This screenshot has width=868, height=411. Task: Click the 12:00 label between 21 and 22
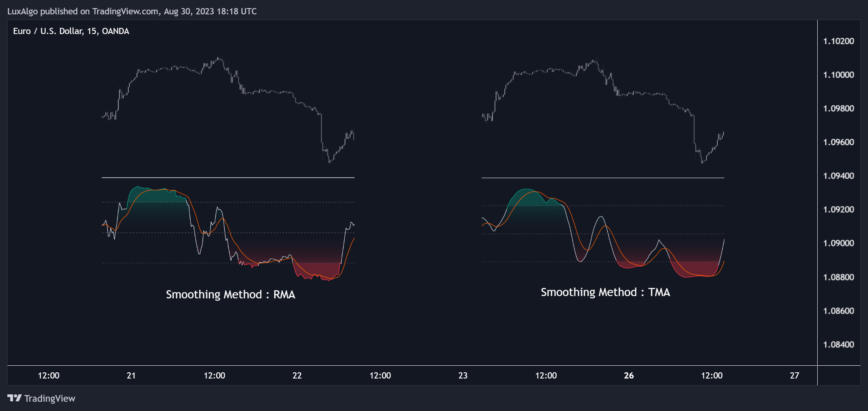[215, 375]
